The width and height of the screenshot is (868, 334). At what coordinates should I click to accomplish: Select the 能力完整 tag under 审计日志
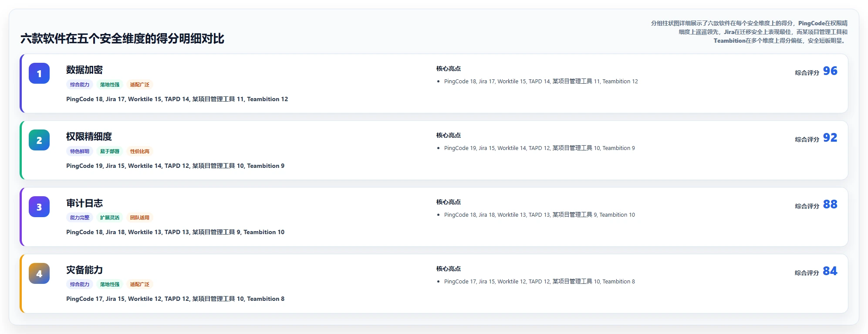[80, 218]
